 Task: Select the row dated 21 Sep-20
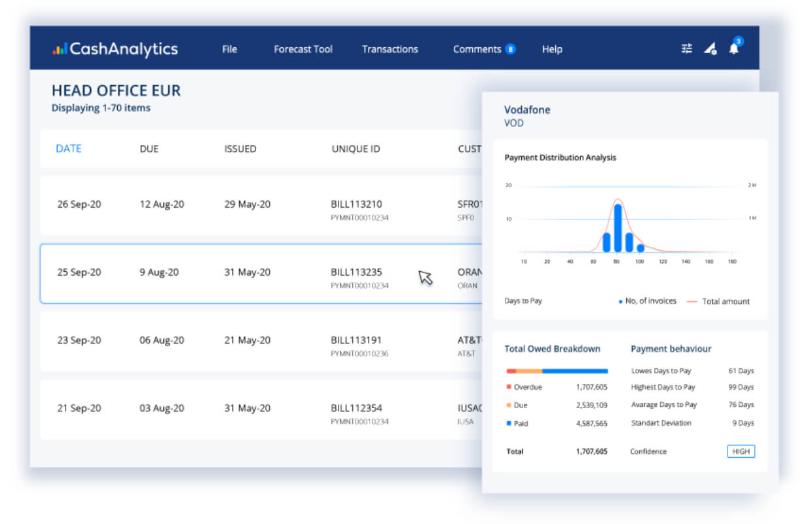261,409
